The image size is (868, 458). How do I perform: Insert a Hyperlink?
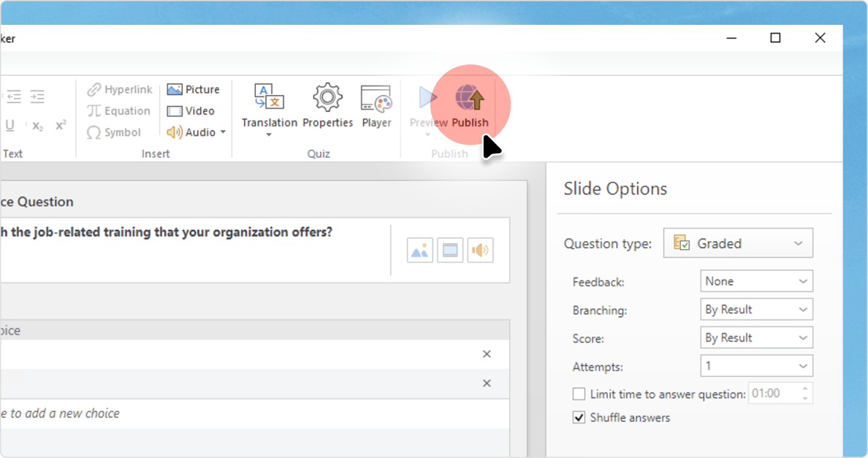pos(119,90)
